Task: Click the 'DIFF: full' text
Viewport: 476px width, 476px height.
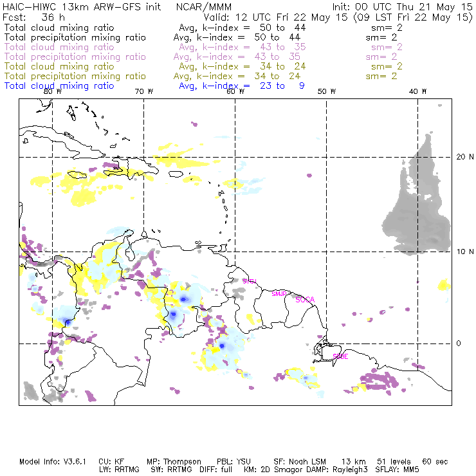Action: tap(216, 470)
